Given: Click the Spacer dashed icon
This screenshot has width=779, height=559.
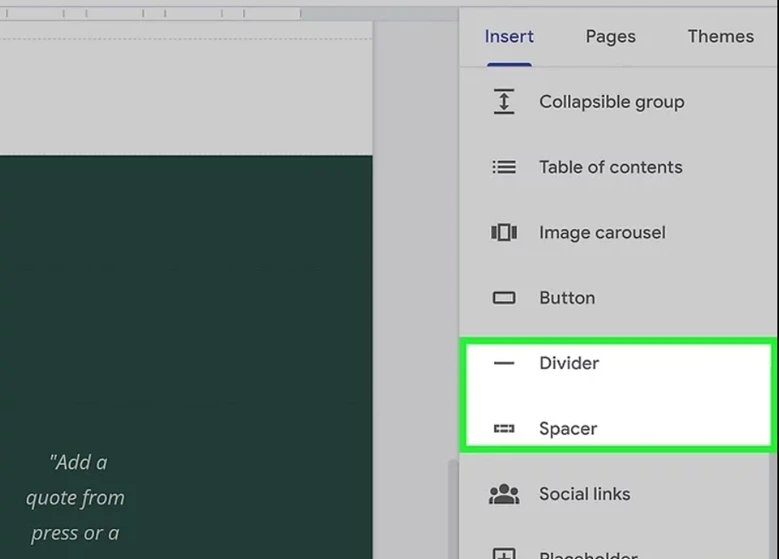Looking at the screenshot, I should (x=504, y=429).
